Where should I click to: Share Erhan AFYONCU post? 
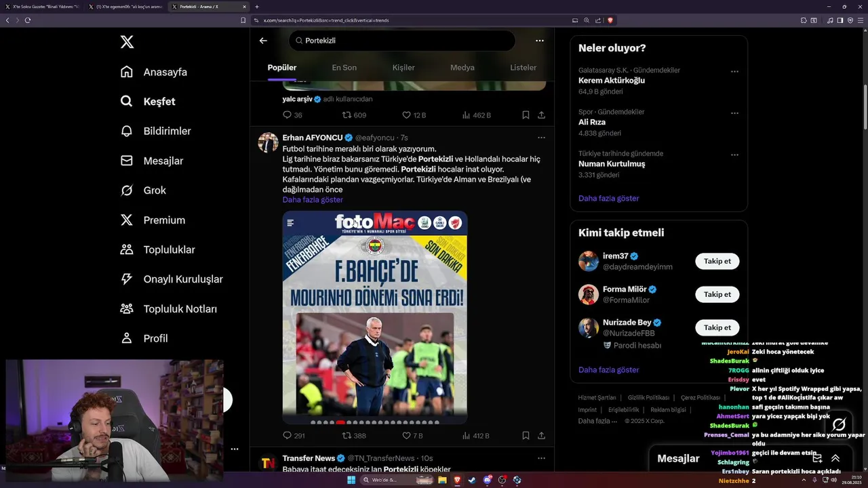pos(541,436)
